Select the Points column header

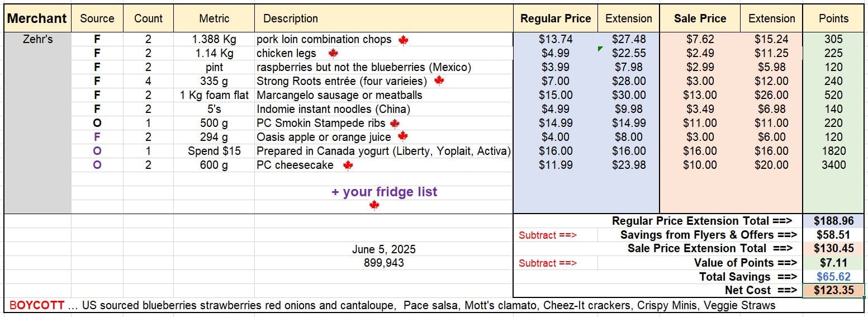click(x=833, y=18)
